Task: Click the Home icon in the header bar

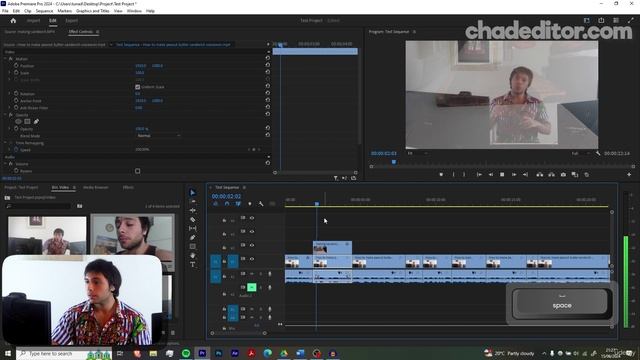Action: [x=13, y=20]
